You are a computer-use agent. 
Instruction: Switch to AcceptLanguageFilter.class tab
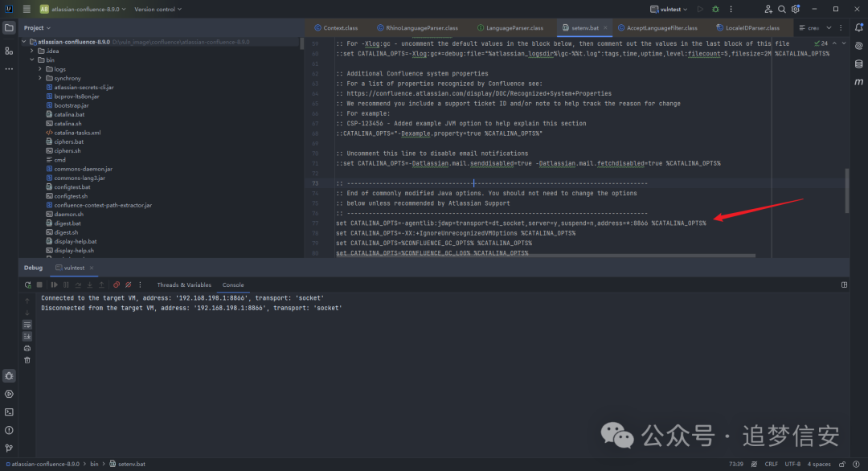657,27
